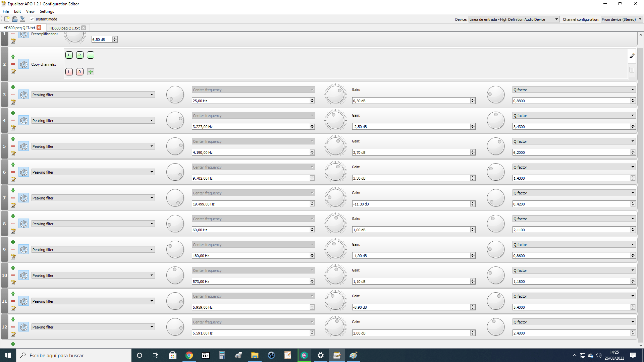Toggle power for the 6.591,00 Hz filter
The image size is (644, 362).
(x=23, y=327)
